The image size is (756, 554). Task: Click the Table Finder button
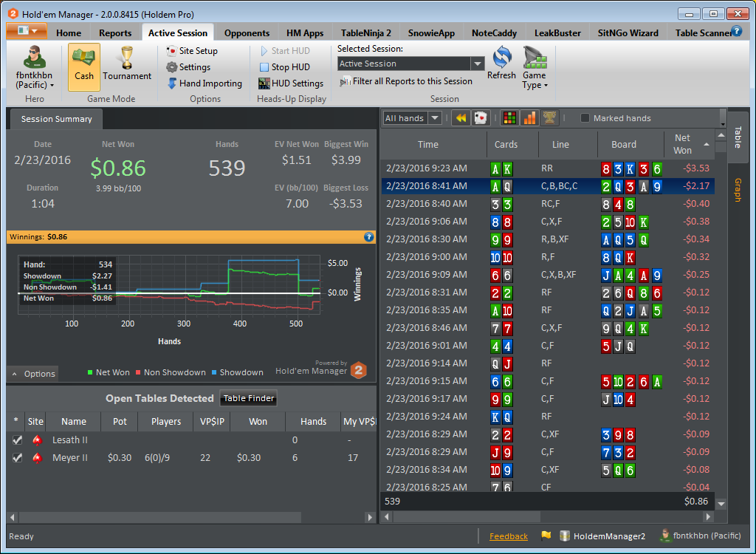[x=249, y=399]
